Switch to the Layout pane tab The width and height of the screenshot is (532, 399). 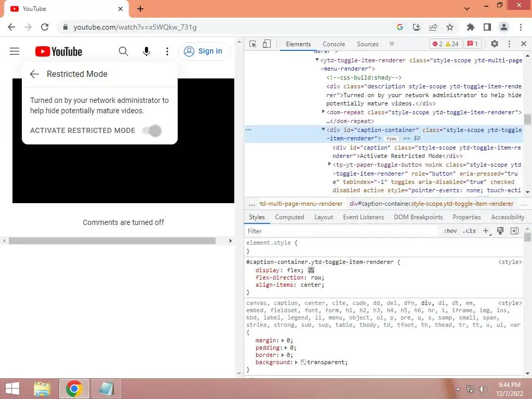click(x=323, y=217)
